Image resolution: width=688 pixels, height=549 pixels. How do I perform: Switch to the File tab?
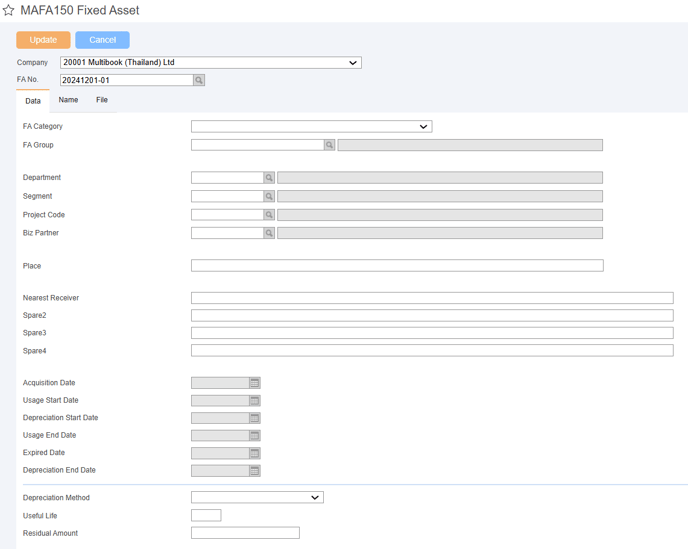[102, 100]
